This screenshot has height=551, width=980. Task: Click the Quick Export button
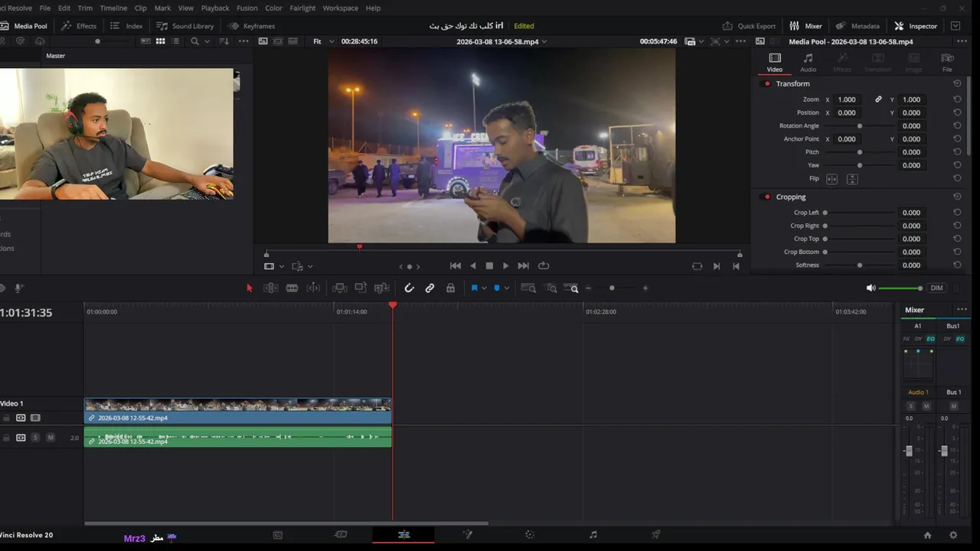point(749,26)
